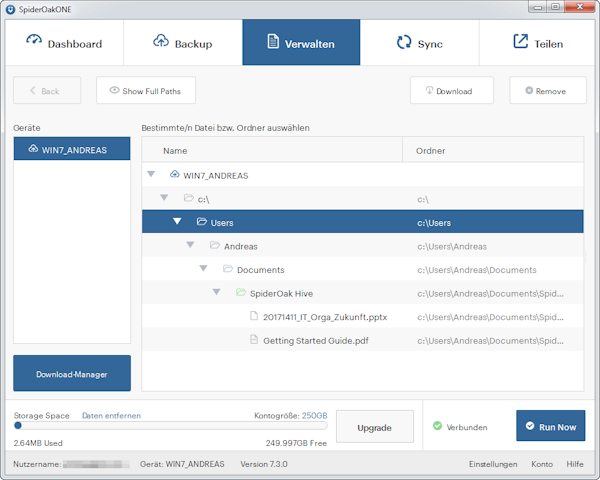Collapse the Users folder node
Screen dimensions: 600x480
pos(177,221)
